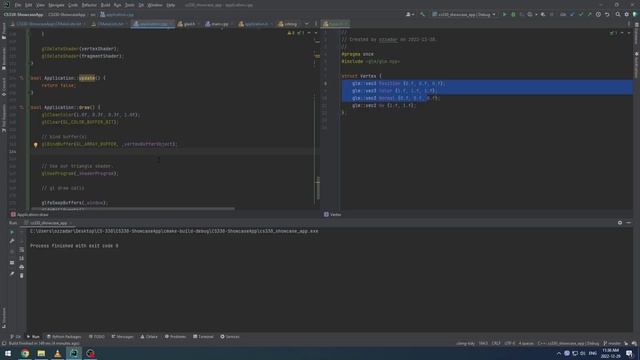640x360 pixels.
Task: Open the cs330_showcase_app | Debug configuration dropdown
Action: tap(464, 14)
